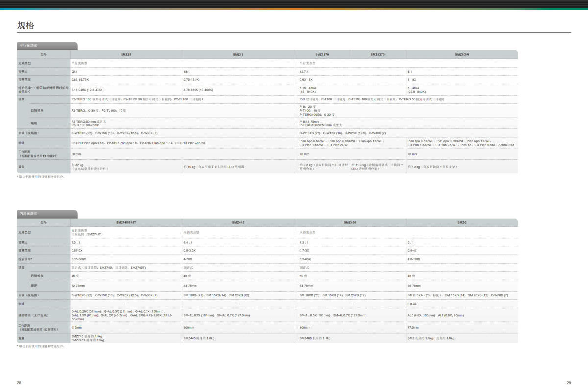Click the "SMZ745/745T" column header
Screen dimensions: 588x392
click(x=126, y=222)
